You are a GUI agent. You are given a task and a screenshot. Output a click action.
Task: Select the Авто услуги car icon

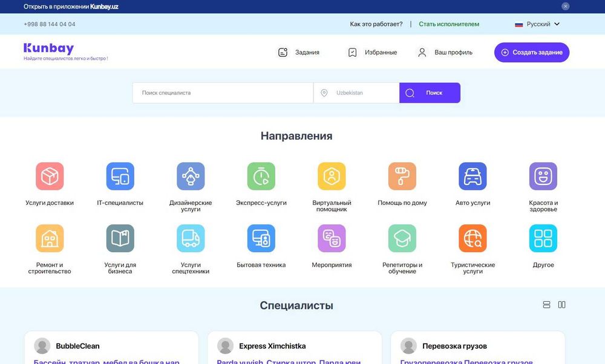[473, 176]
